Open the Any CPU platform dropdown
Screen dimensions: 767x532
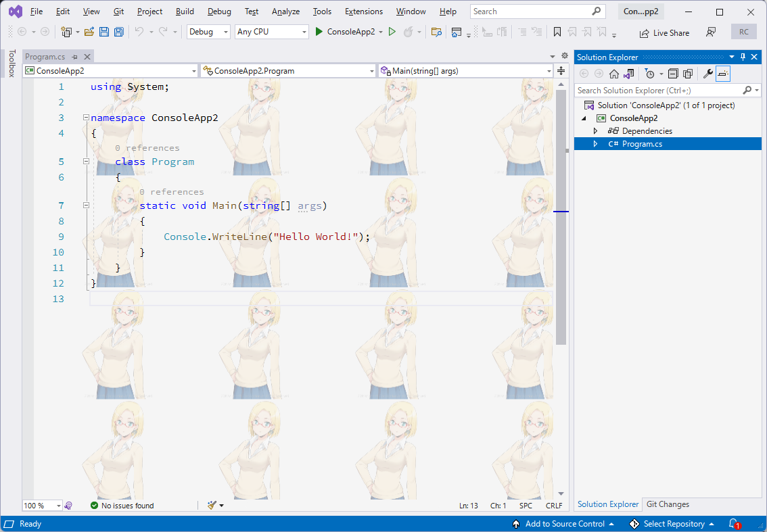tap(271, 32)
